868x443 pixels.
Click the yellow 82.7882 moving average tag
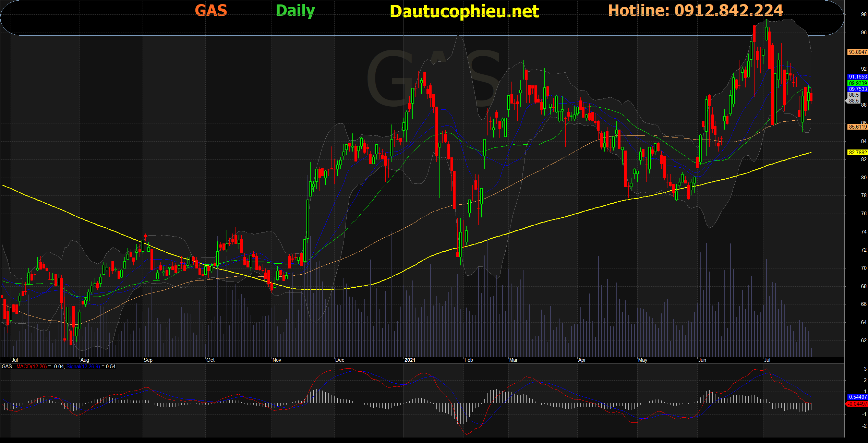857,153
